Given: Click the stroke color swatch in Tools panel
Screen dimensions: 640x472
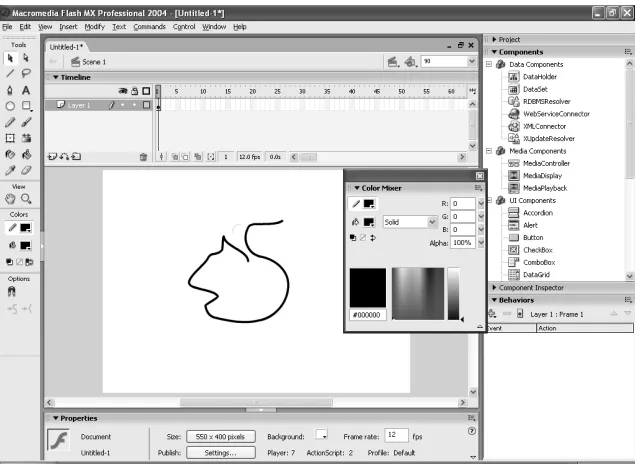Looking at the screenshot, I should 25,228.
